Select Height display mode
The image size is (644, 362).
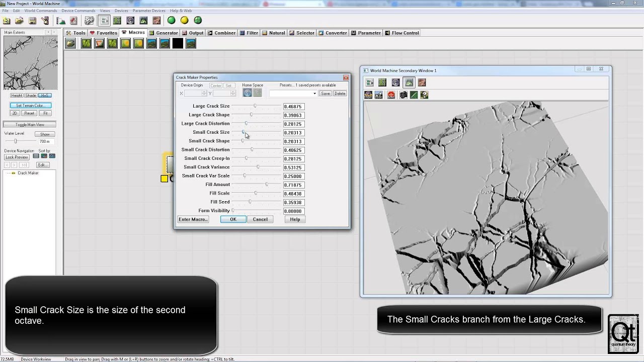tap(17, 96)
